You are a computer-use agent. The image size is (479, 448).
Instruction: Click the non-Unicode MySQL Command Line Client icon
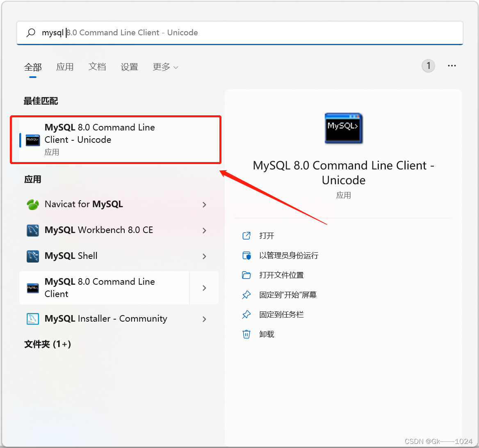click(x=33, y=288)
